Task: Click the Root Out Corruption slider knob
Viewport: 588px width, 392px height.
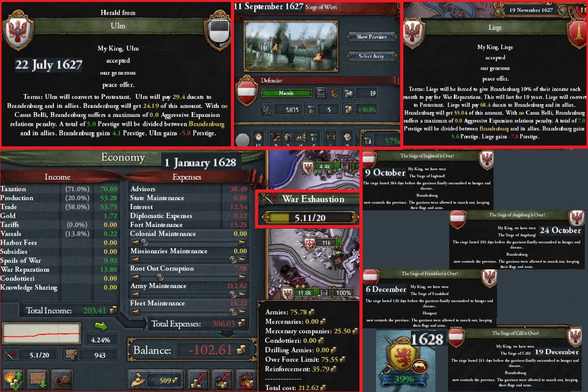Action: (x=160, y=277)
